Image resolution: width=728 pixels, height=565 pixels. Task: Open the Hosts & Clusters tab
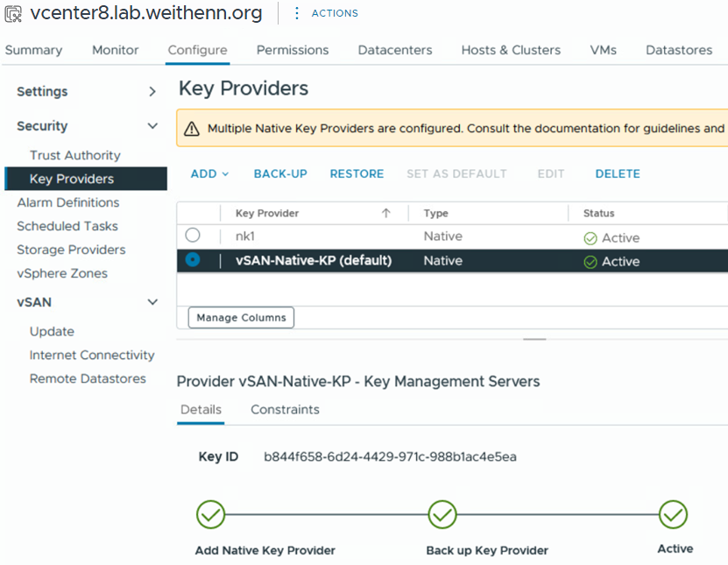click(511, 50)
